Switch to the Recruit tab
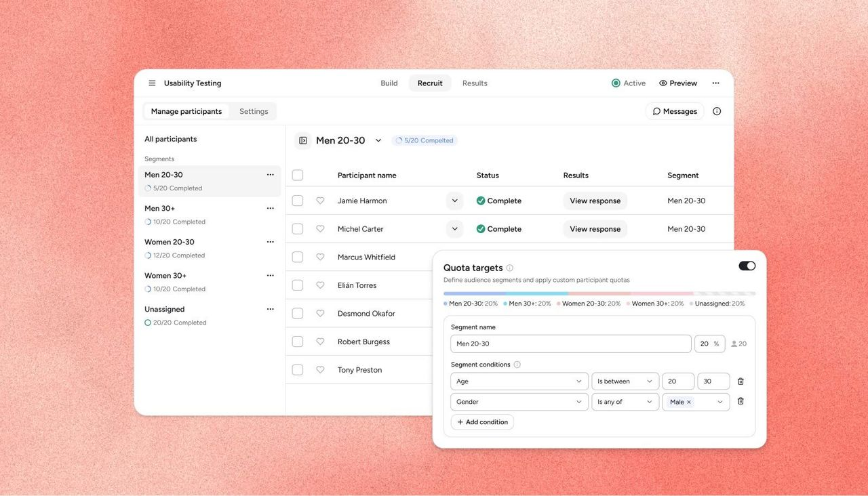 [x=430, y=83]
